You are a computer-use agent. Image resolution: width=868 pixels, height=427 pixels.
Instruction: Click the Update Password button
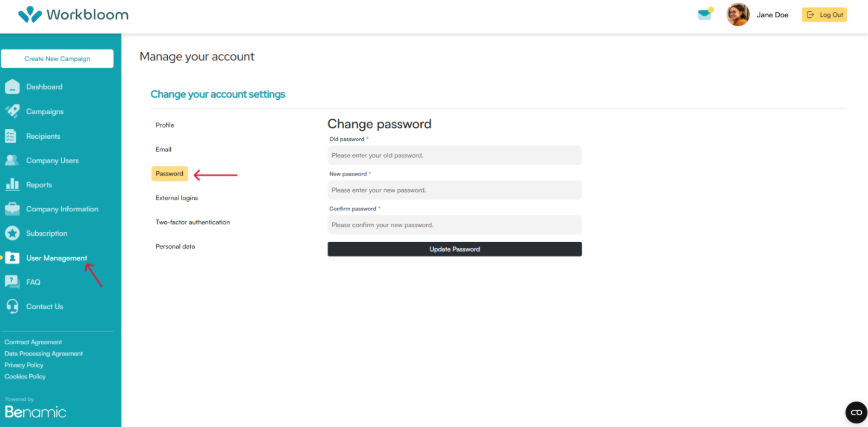tap(454, 249)
